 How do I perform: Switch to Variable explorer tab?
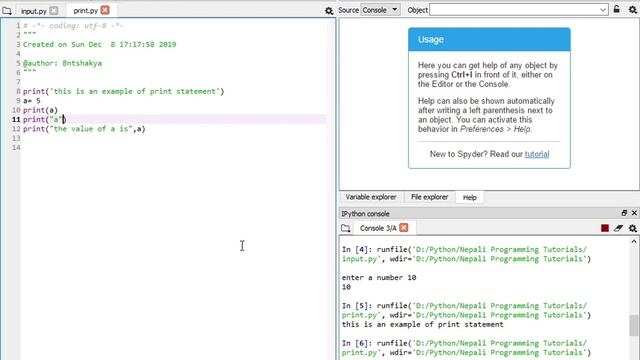[371, 197]
